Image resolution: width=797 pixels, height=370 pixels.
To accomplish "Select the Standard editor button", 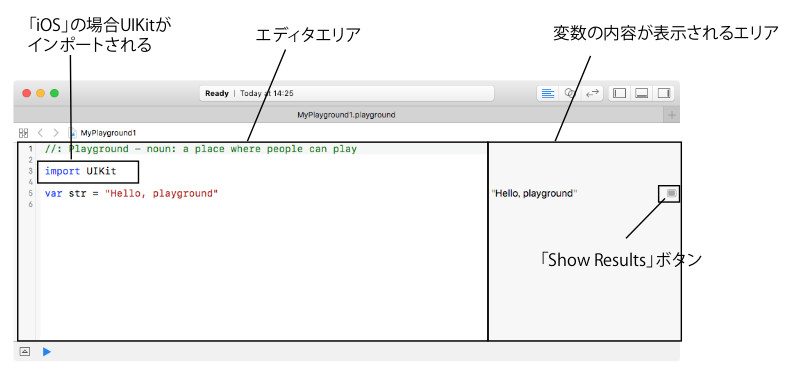I will pos(547,94).
